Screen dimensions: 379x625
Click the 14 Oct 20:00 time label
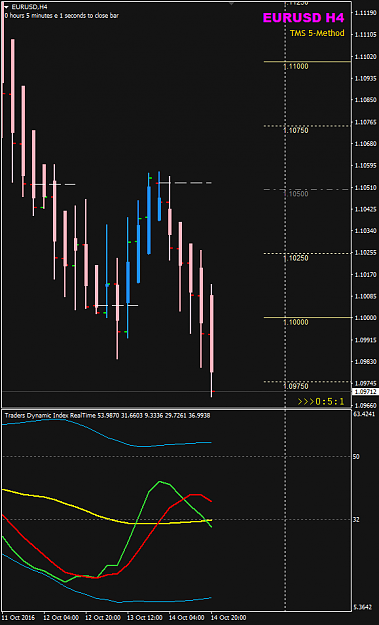tap(228, 617)
